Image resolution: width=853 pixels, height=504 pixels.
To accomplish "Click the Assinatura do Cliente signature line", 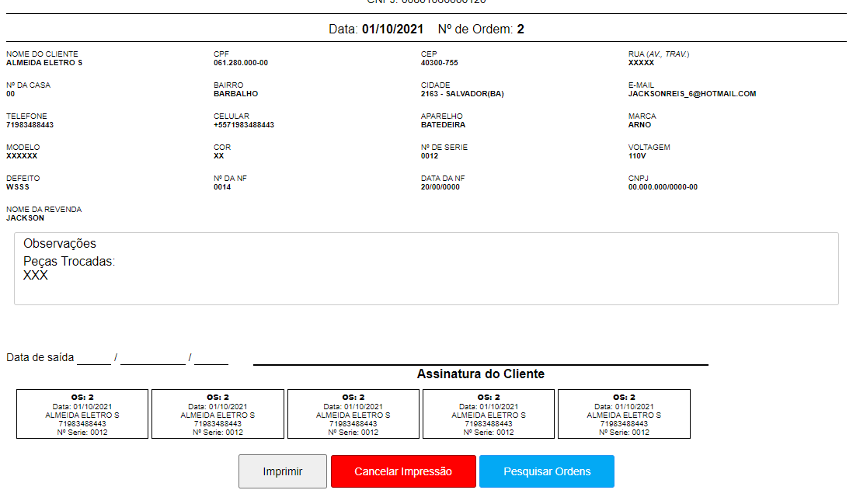I will pos(480,363).
